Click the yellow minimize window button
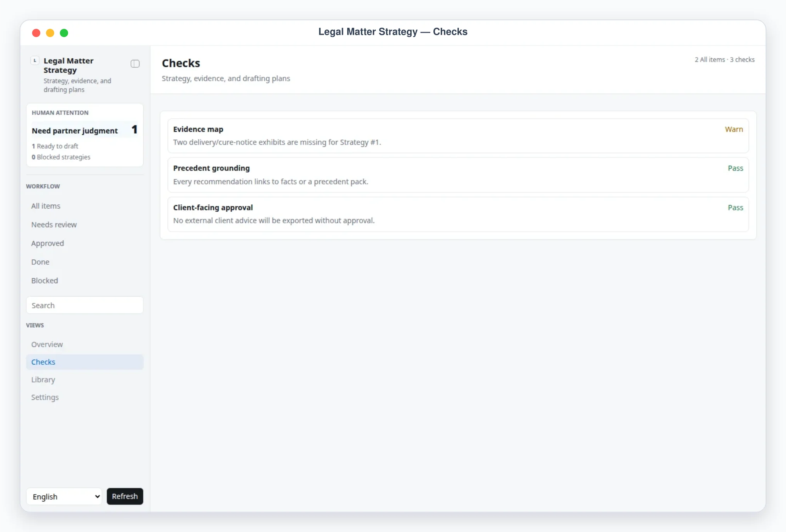The height and width of the screenshot is (532, 786). pos(50,33)
